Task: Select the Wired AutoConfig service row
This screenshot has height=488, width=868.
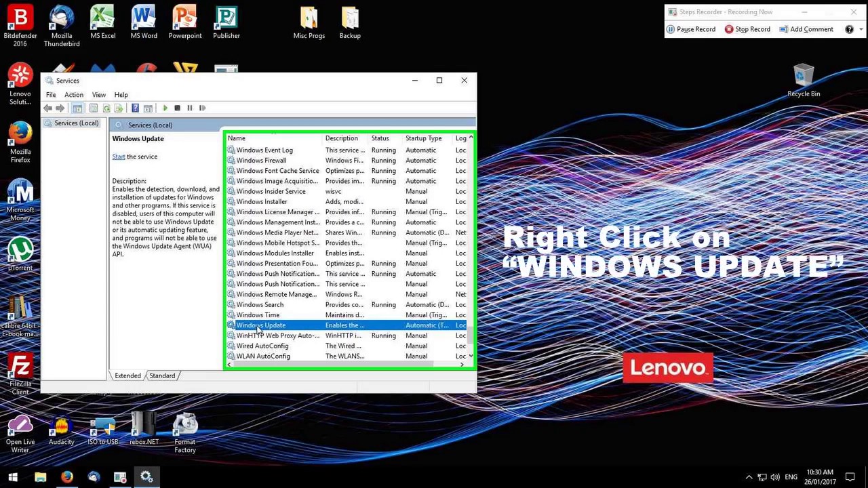Action: pyautogui.click(x=346, y=346)
